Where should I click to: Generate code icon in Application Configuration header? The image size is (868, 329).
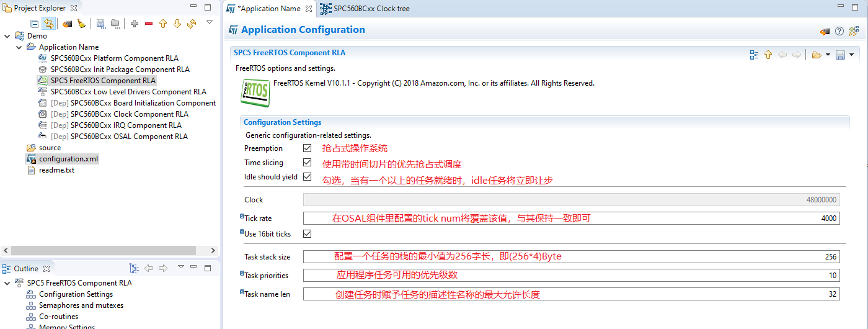[x=825, y=31]
